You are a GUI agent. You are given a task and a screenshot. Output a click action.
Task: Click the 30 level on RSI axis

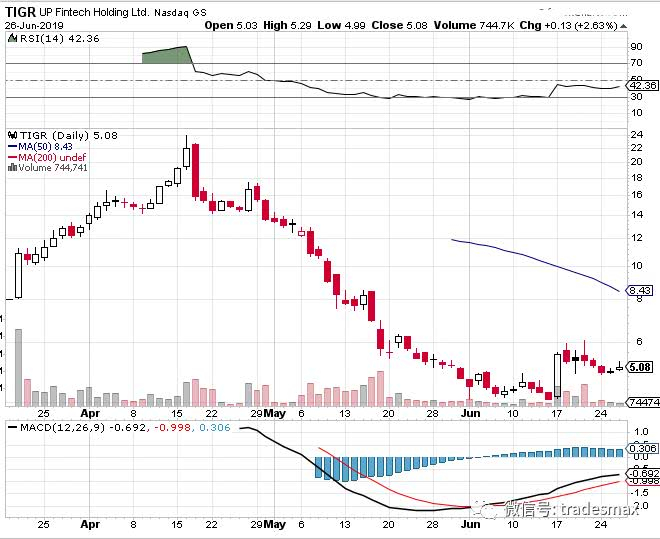tap(636, 96)
